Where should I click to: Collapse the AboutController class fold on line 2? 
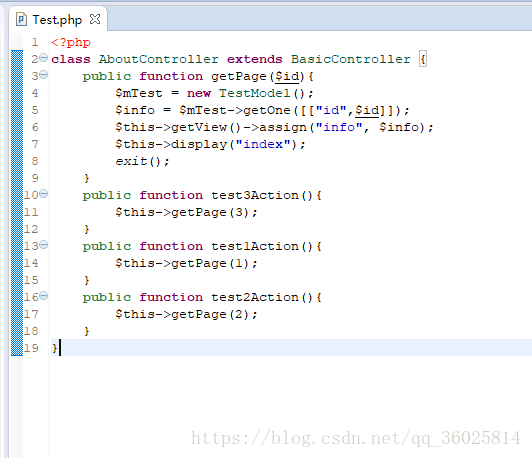[x=43, y=58]
